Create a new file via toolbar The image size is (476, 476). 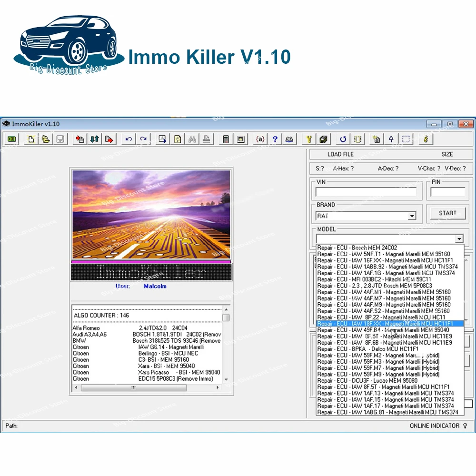(x=31, y=139)
